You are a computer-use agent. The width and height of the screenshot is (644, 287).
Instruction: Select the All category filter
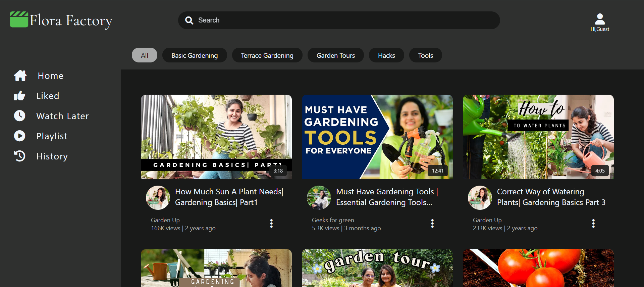(145, 55)
